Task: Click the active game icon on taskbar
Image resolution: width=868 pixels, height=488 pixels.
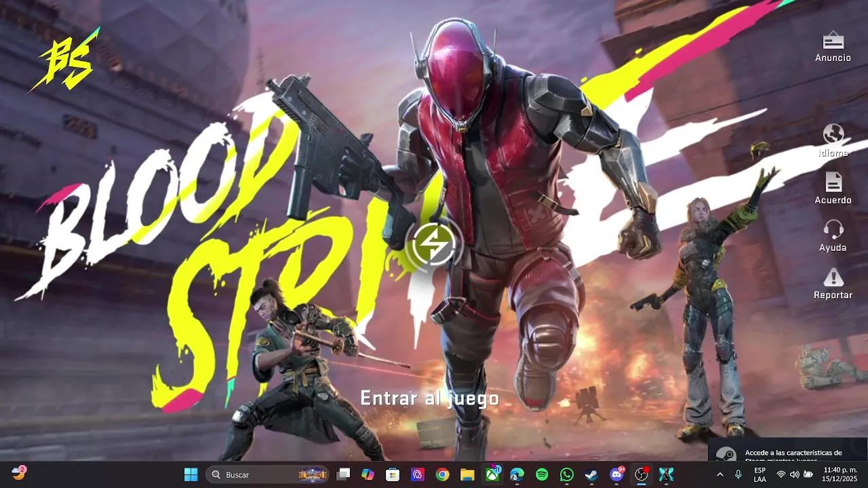Action: coord(642,474)
